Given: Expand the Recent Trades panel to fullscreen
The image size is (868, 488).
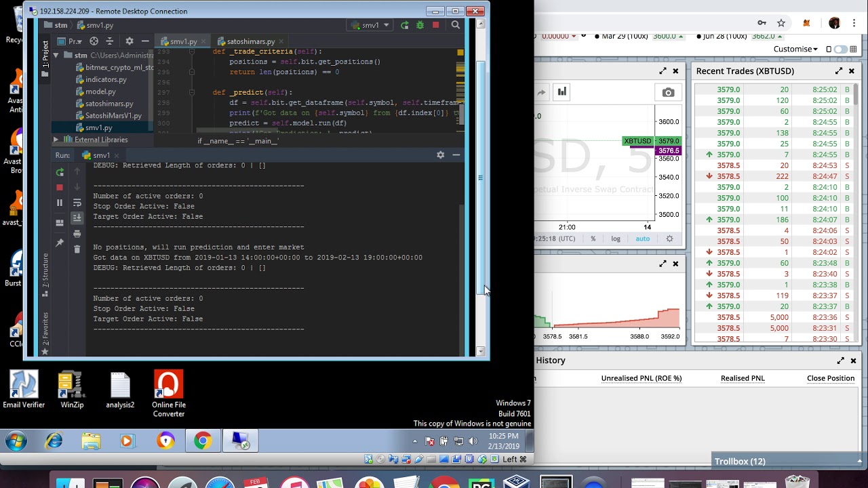Looking at the screenshot, I should [x=840, y=71].
